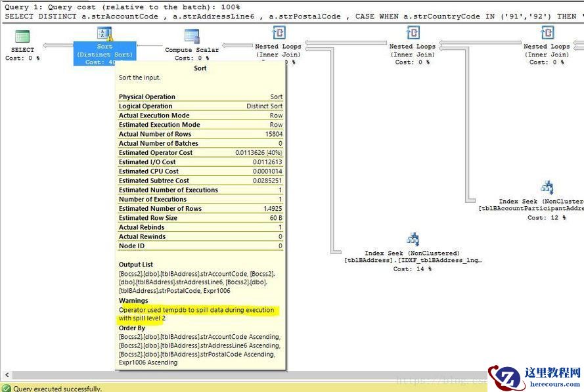Click the Order By heading in tooltip
Viewport: 584px width, 392px height.
pyautogui.click(x=132, y=328)
